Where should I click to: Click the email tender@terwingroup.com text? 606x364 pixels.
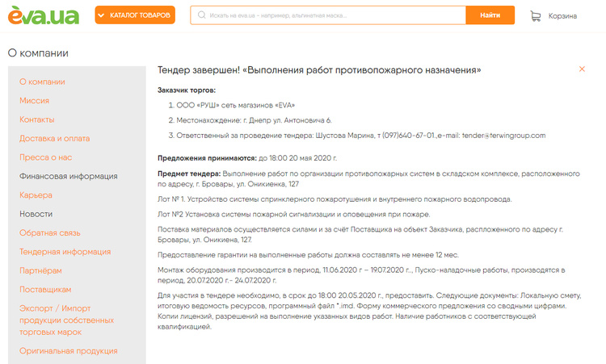click(503, 136)
